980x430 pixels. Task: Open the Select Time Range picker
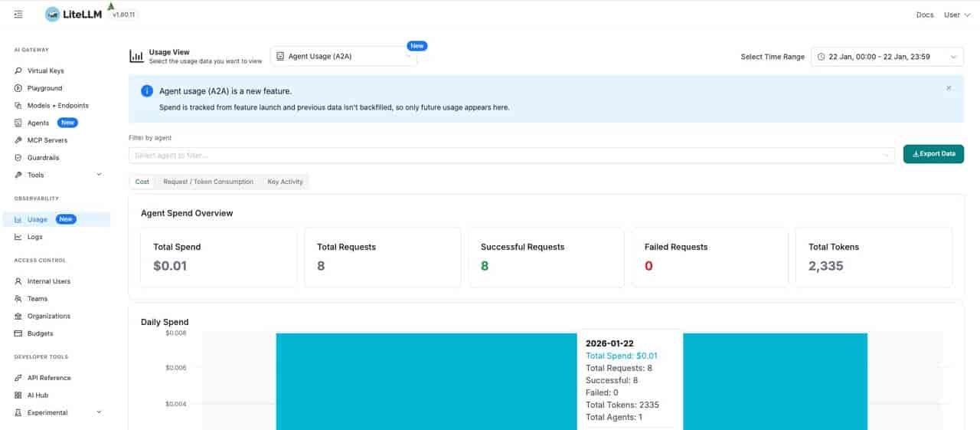[887, 57]
